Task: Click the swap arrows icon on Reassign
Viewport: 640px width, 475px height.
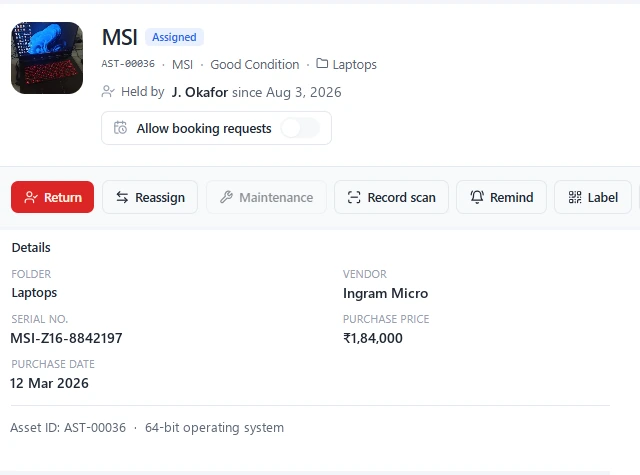Action: pos(122,198)
